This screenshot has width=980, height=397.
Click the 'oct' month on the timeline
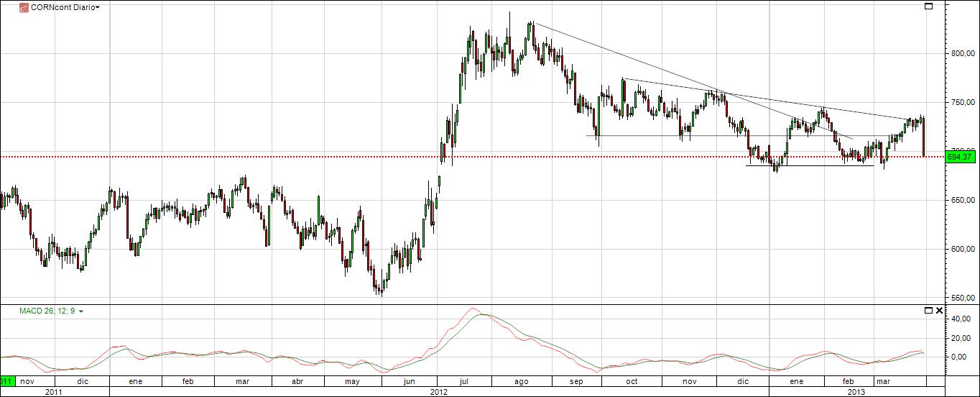[632, 381]
